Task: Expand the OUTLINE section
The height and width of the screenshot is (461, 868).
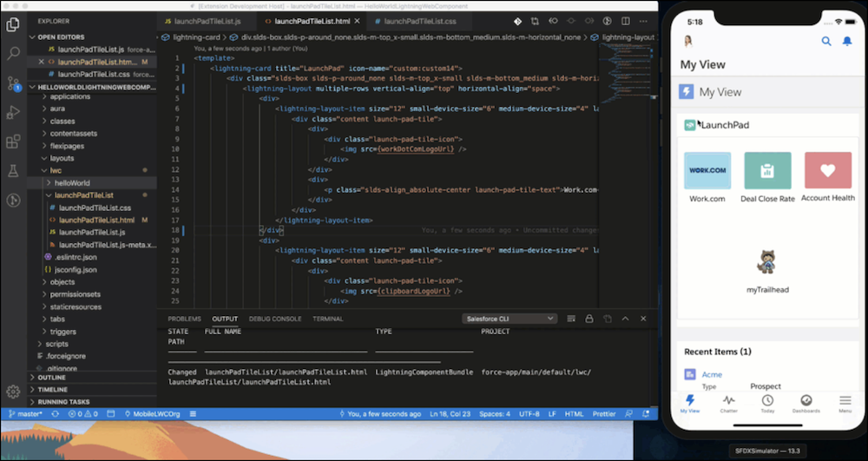Action: click(x=52, y=378)
